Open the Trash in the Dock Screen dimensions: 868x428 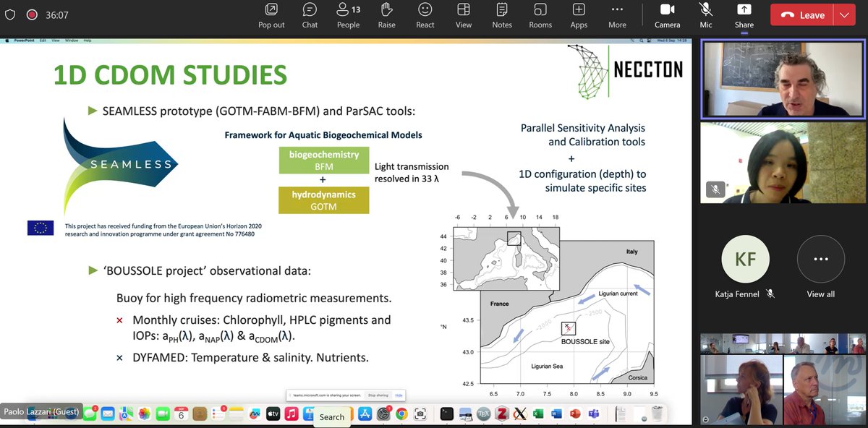pyautogui.click(x=658, y=414)
